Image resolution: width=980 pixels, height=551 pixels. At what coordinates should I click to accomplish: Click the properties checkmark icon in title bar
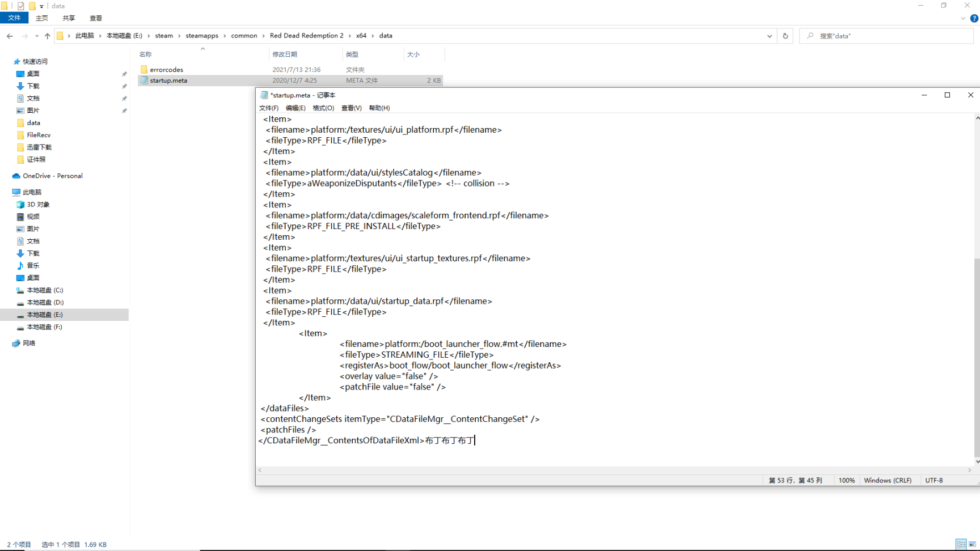coord(21,6)
